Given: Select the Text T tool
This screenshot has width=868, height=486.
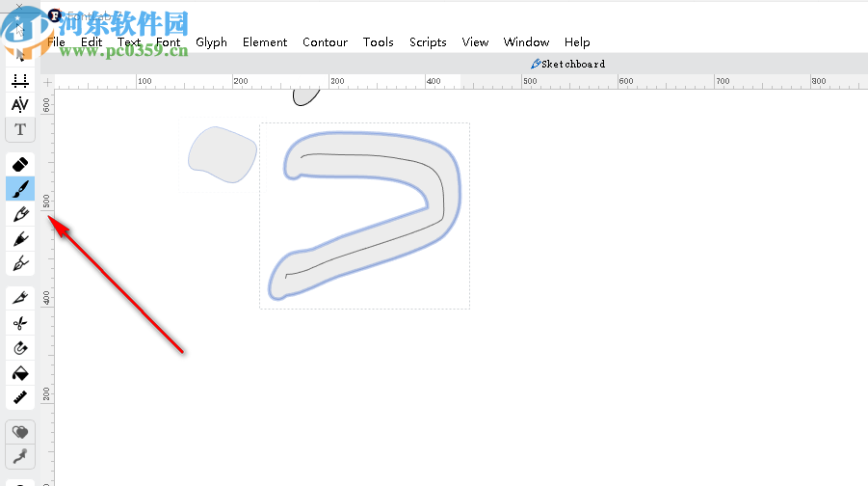Looking at the screenshot, I should click(20, 129).
